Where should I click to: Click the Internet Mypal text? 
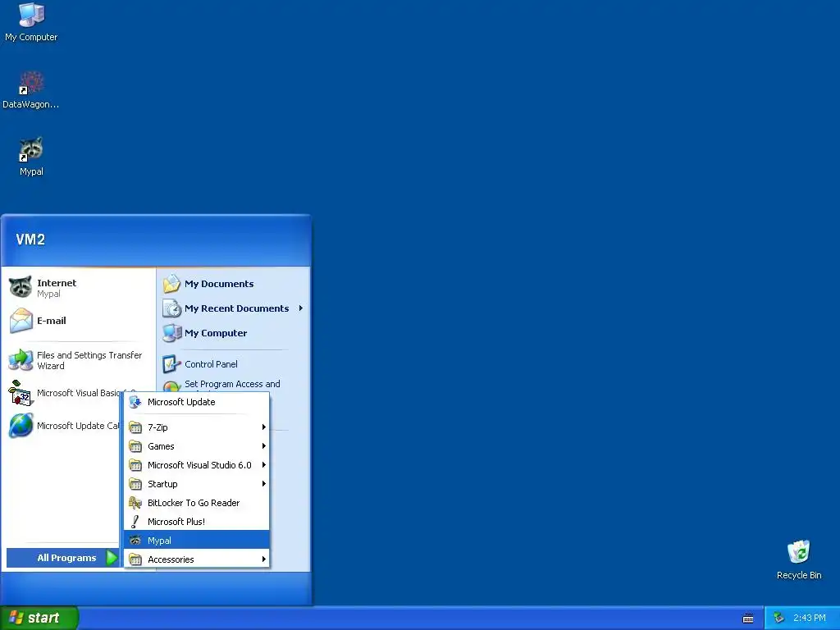[x=57, y=288]
